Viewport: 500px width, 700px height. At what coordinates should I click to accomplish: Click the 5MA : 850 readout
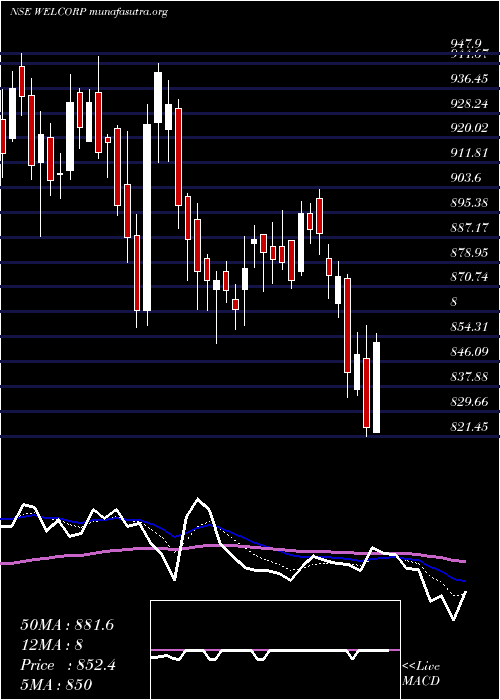coord(56,684)
